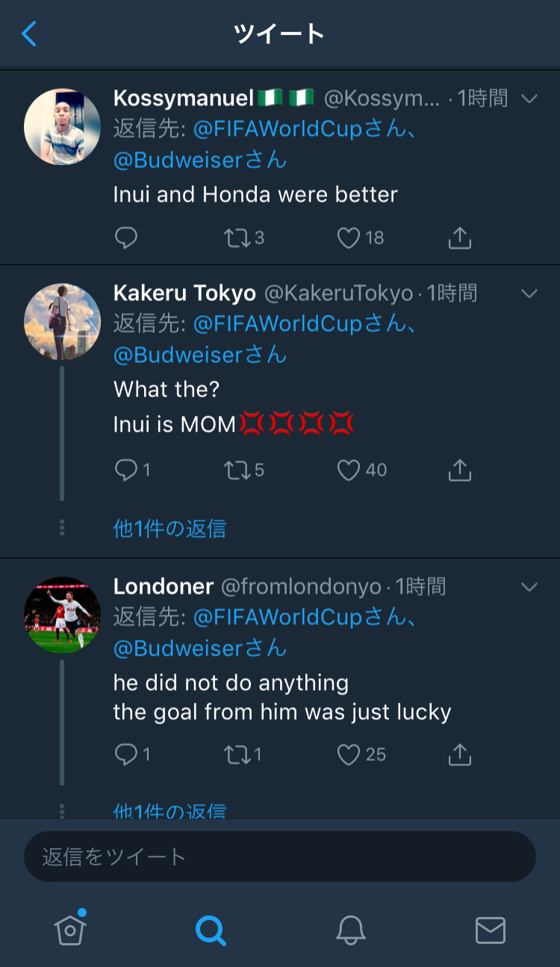
Task: Go back using the top-left arrow
Action: 29,34
